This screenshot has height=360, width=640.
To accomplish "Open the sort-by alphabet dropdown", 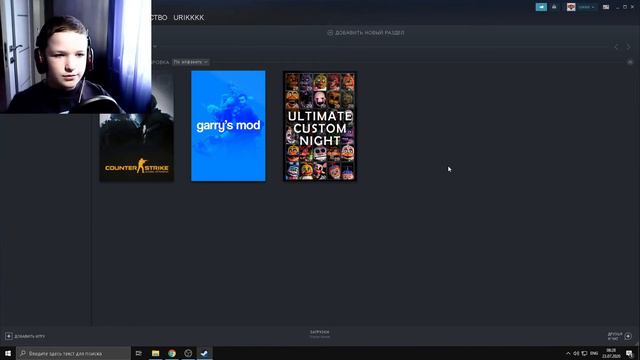I will (190, 62).
